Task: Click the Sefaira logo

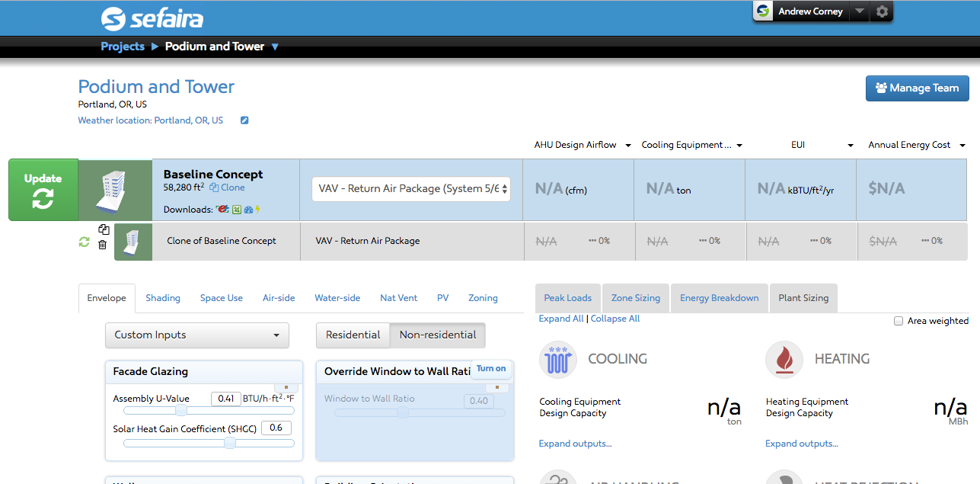Action: tap(152, 18)
